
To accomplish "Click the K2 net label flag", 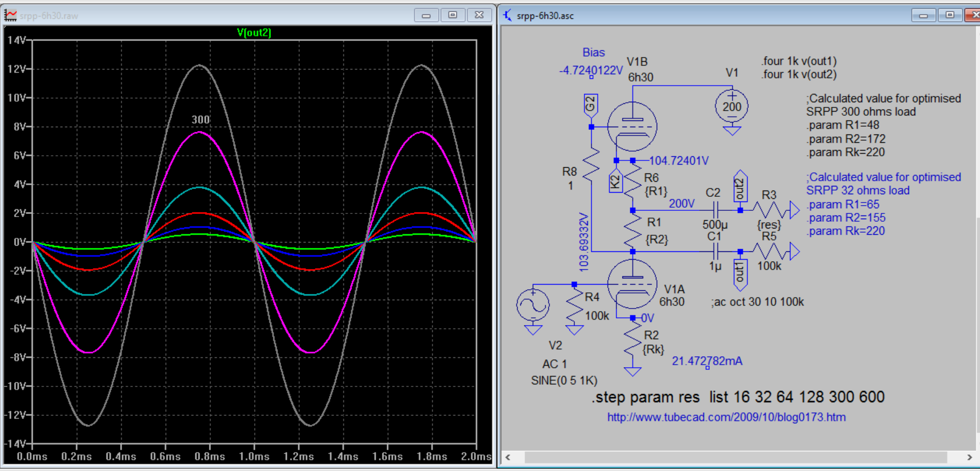I will tap(616, 181).
